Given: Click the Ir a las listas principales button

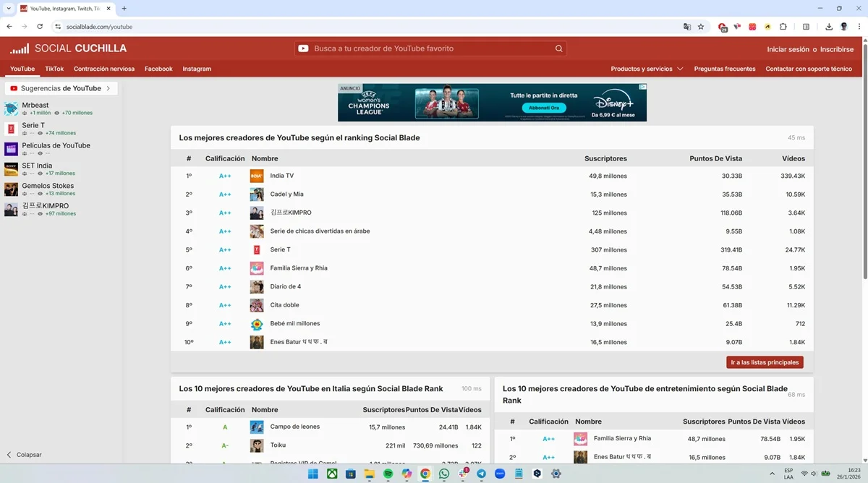Looking at the screenshot, I should [764, 362].
